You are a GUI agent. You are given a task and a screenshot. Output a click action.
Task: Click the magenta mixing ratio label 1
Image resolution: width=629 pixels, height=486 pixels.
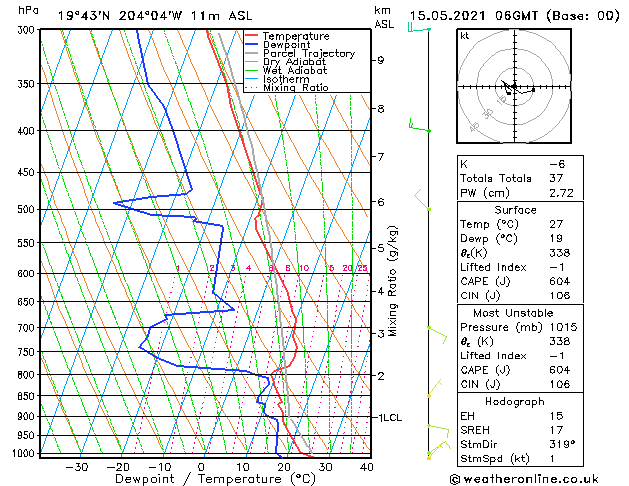pyautogui.click(x=178, y=268)
